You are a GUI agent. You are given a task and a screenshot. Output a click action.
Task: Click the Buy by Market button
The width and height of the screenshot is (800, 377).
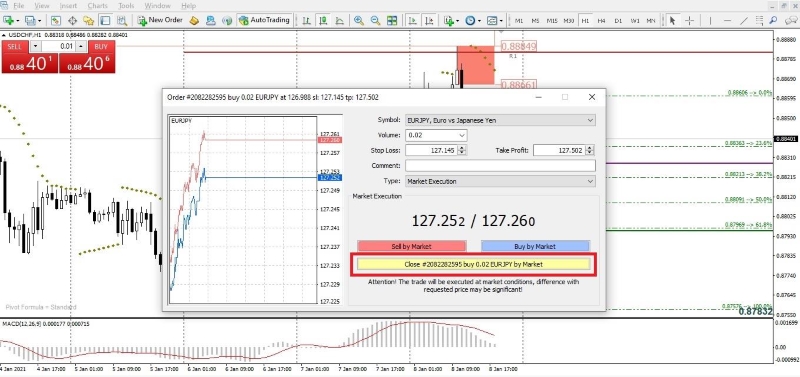535,246
